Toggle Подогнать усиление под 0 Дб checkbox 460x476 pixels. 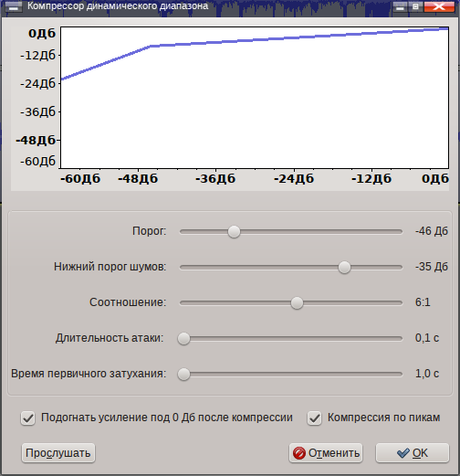click(28, 418)
